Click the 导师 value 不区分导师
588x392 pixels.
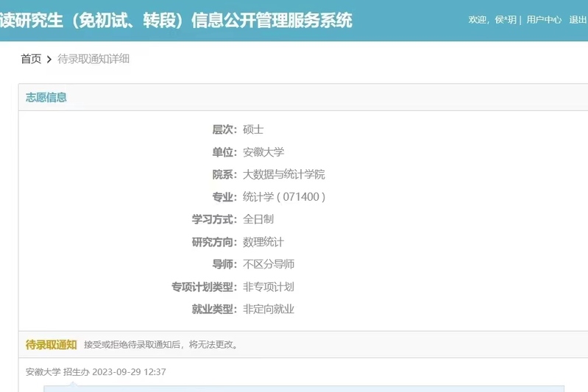(x=269, y=264)
